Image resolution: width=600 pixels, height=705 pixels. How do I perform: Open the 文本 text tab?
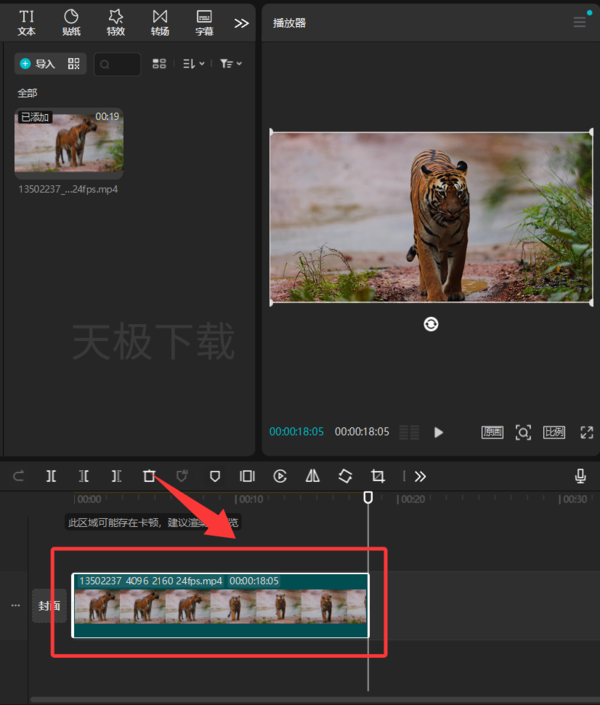click(x=27, y=23)
